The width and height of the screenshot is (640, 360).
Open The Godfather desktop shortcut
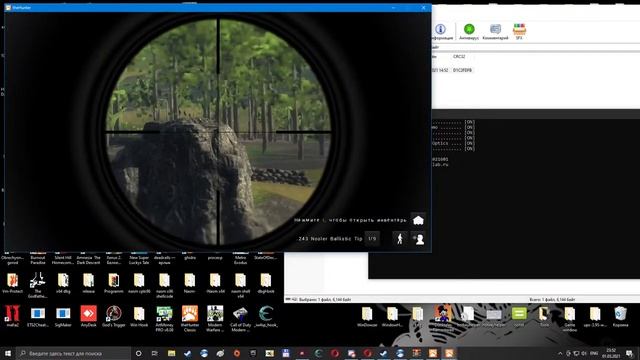point(38,285)
